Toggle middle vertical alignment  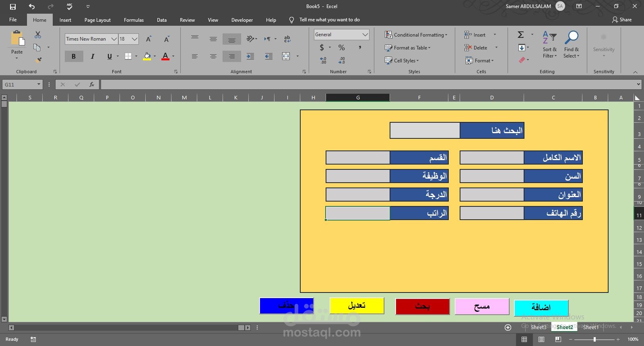pyautogui.click(x=213, y=39)
